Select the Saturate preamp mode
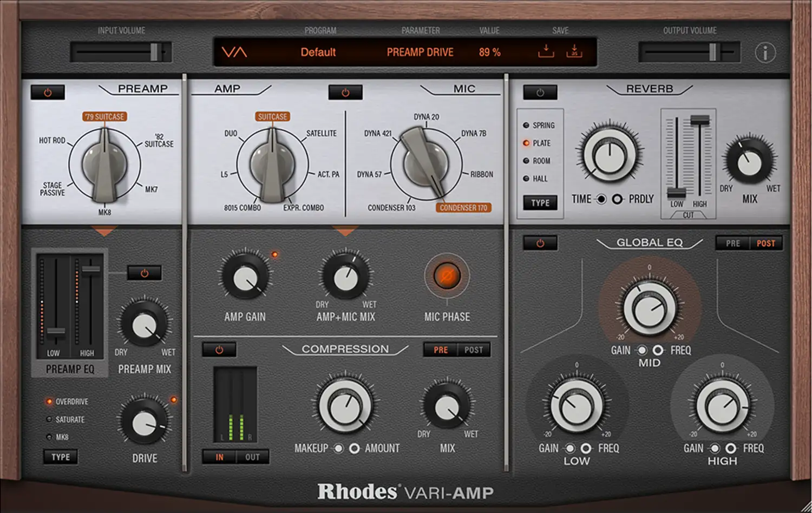The height and width of the screenshot is (513, 812). 49,419
